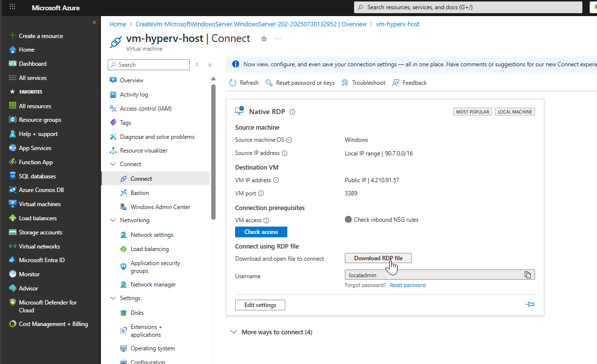The image size is (597, 364).
Task: Open Virtual machines from favorites
Action: pyautogui.click(x=40, y=204)
